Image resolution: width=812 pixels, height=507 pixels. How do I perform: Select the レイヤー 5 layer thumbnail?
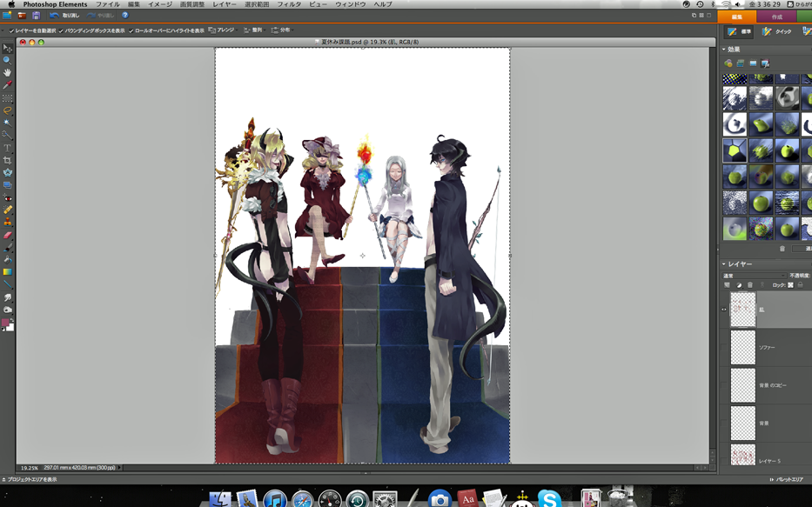point(742,456)
